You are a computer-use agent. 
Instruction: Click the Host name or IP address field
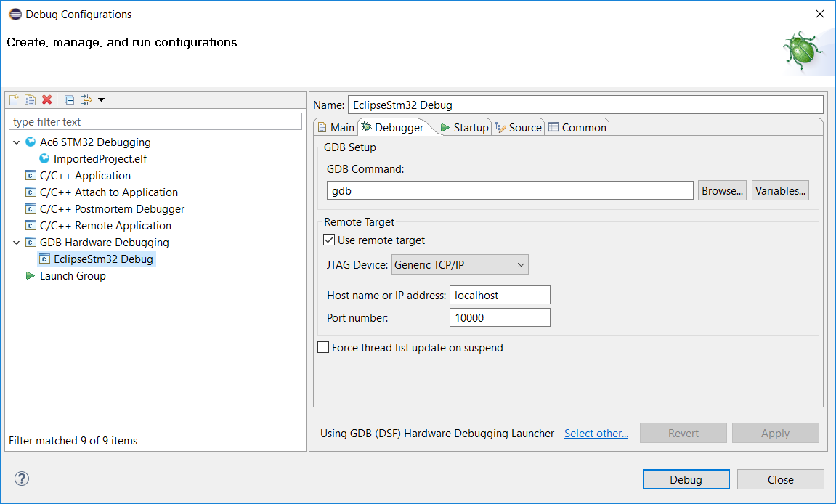click(500, 295)
